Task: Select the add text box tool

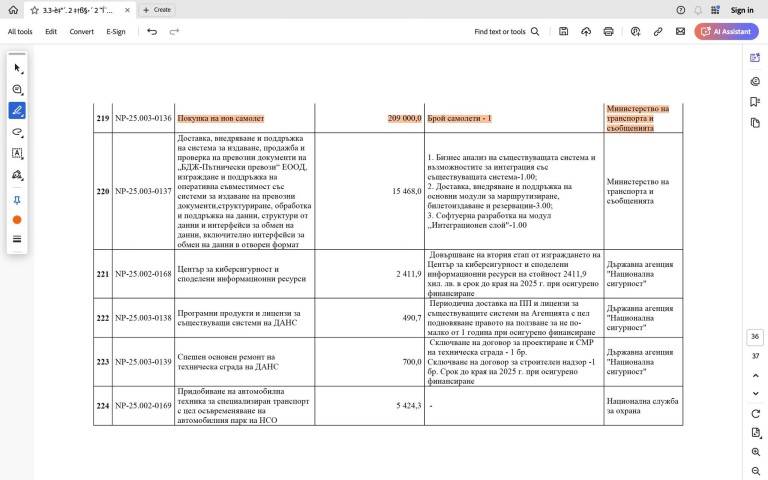Action: click(17, 153)
